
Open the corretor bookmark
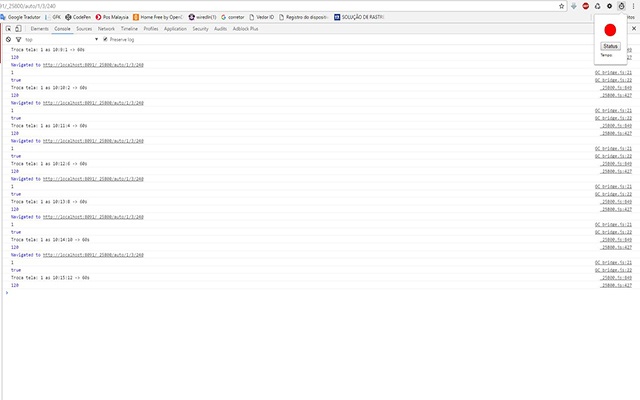pos(233,17)
